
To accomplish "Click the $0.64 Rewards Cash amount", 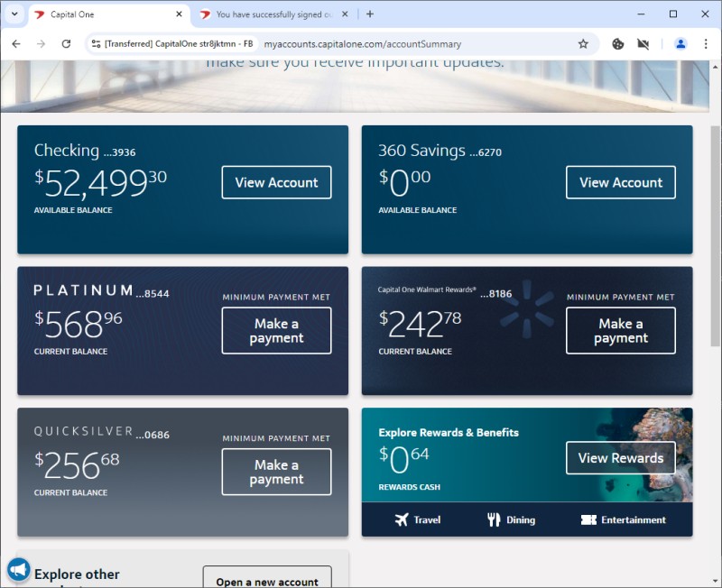I will pos(403,460).
